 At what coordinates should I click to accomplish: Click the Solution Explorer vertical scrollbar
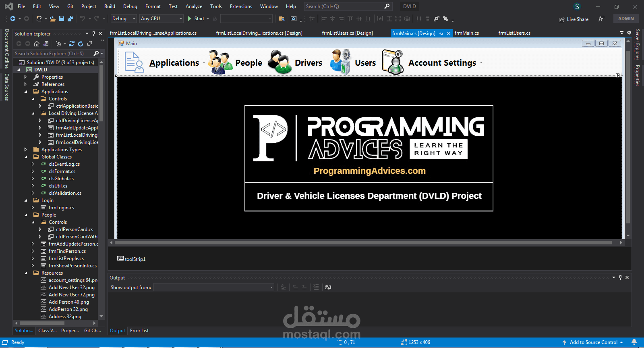[x=101, y=93]
